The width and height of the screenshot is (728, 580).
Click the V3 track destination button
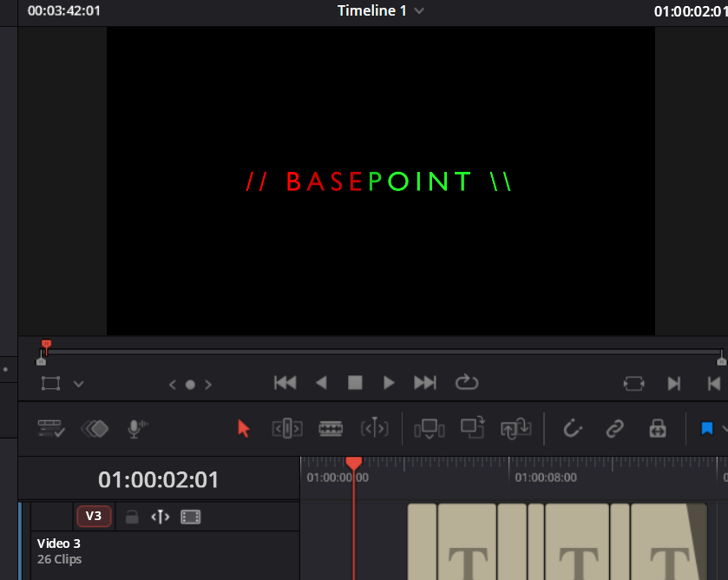[x=94, y=516]
